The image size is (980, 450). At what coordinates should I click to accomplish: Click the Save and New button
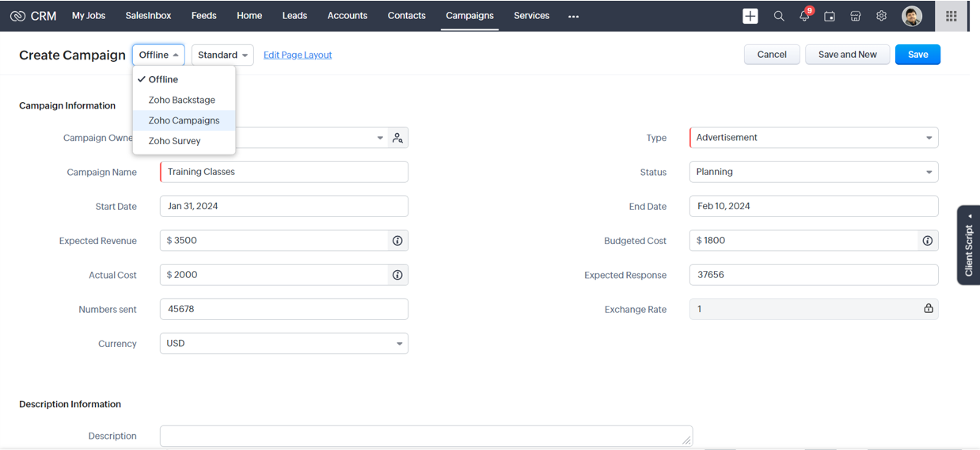847,55
